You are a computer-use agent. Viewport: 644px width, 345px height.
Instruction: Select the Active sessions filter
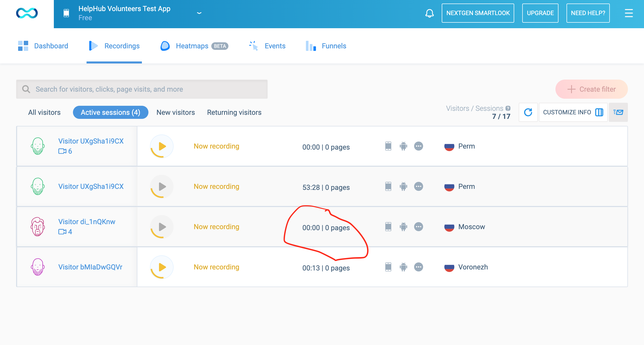click(x=110, y=112)
